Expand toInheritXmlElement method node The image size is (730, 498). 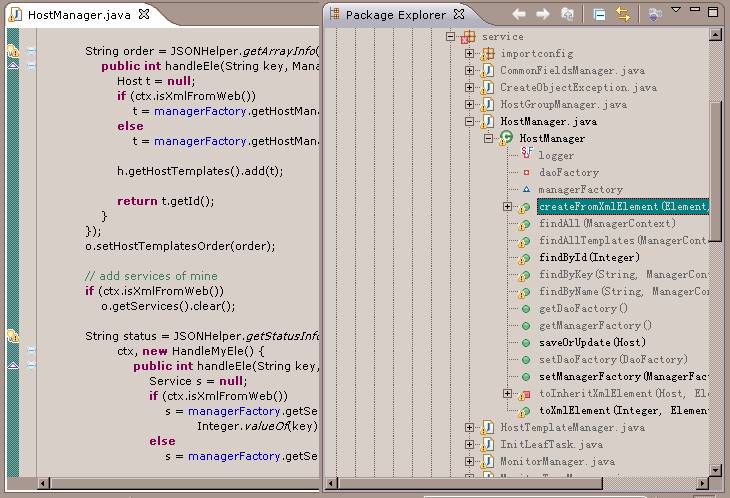coord(507,394)
